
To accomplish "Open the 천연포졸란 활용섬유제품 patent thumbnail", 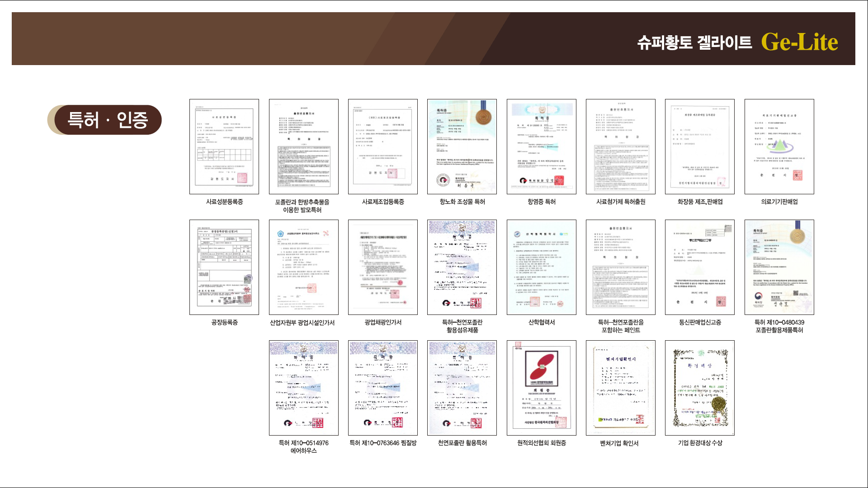I will click(x=462, y=267).
